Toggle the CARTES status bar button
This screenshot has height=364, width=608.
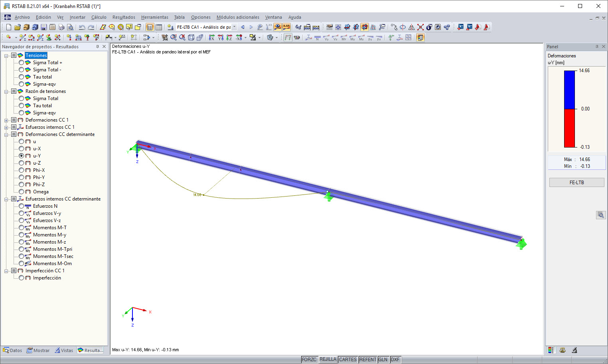click(x=348, y=360)
